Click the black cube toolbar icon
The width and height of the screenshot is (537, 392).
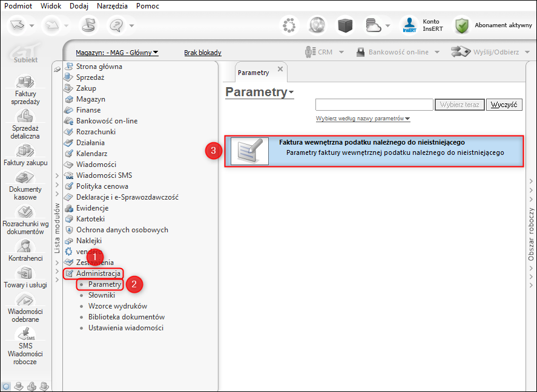(x=345, y=25)
